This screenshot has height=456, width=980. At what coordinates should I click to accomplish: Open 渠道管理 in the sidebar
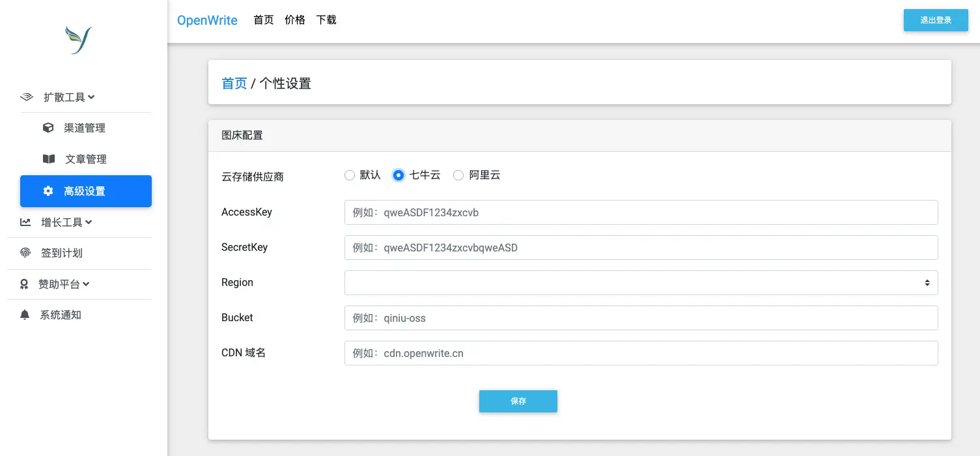pos(85,128)
